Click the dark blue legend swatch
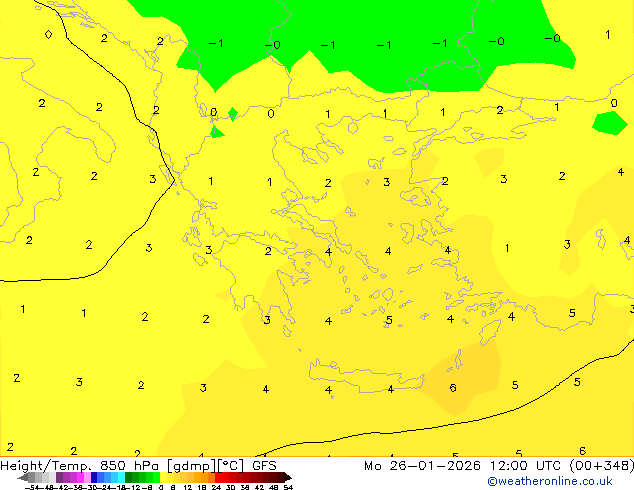Image resolution: width=634 pixels, height=490 pixels. click(94, 477)
